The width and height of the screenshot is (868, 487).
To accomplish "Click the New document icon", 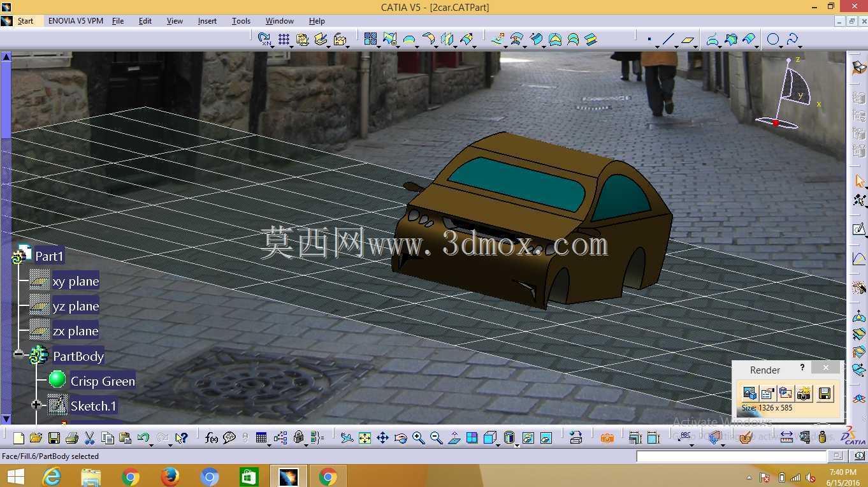I will coord(18,438).
